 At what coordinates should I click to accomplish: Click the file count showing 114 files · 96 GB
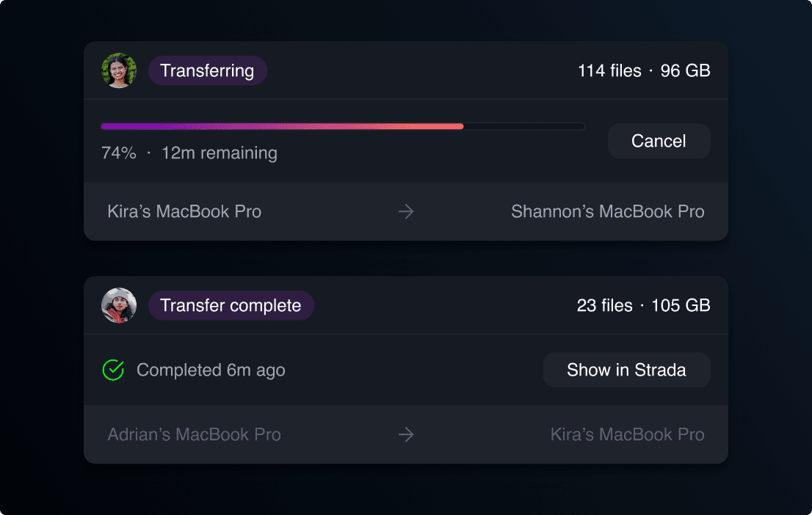tap(644, 70)
